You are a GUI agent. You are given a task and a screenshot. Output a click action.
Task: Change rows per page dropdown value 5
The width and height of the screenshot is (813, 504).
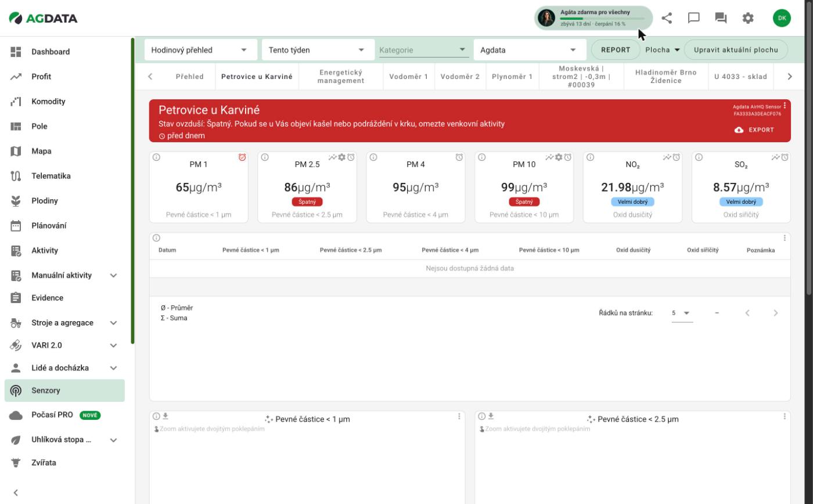(682, 313)
